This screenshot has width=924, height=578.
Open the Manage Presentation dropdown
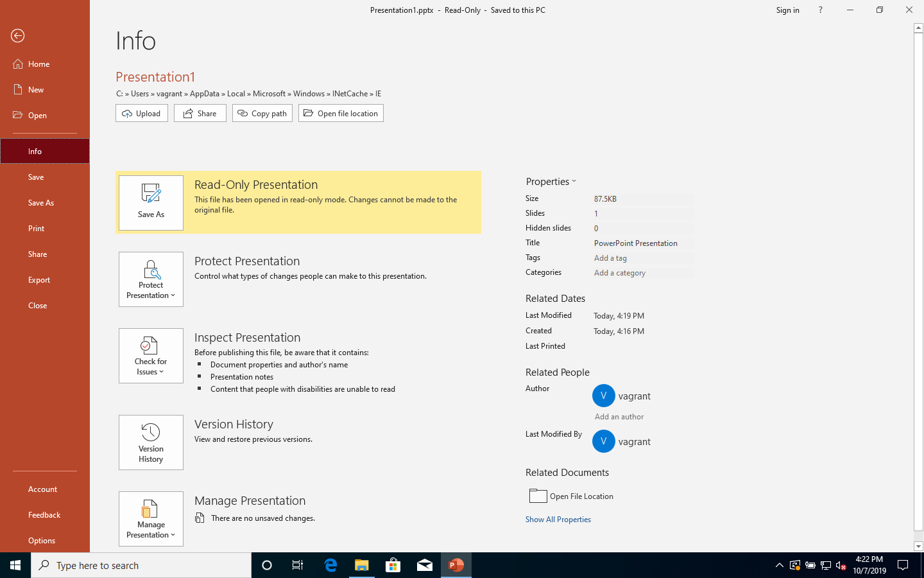[151, 519]
